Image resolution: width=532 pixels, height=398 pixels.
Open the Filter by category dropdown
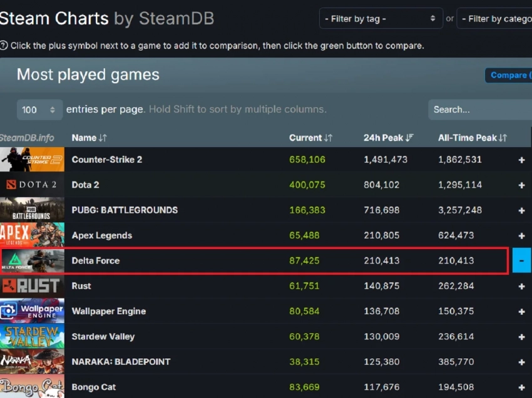click(x=494, y=19)
